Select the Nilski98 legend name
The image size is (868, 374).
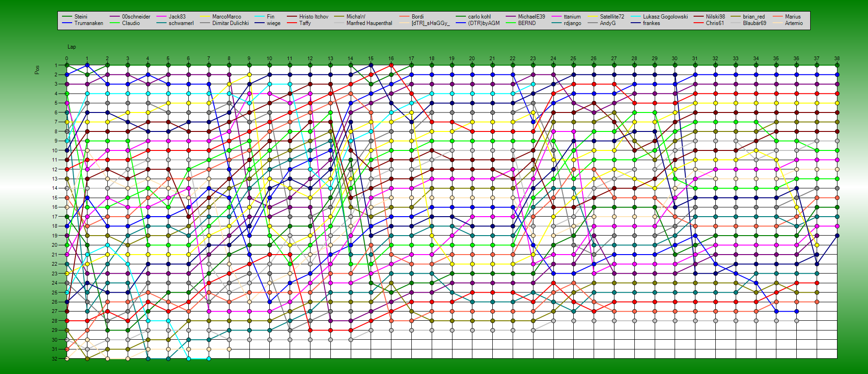point(716,17)
